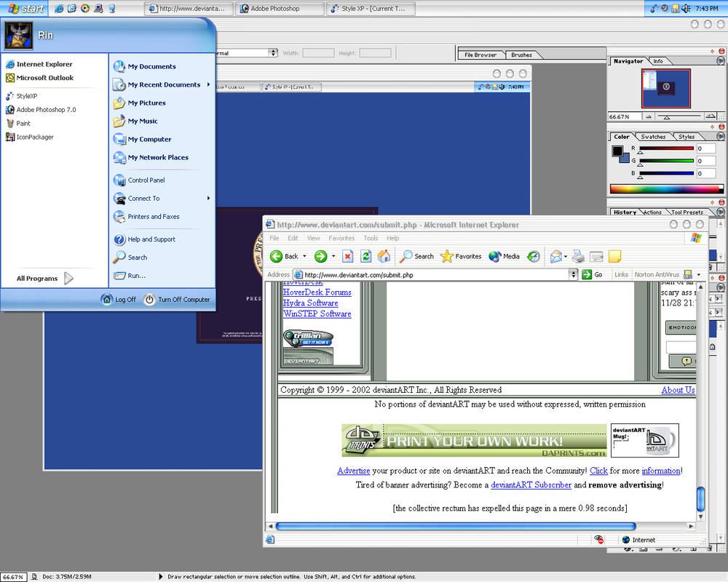Click the Start button on the taskbar
728x582 pixels.
tap(25, 8)
